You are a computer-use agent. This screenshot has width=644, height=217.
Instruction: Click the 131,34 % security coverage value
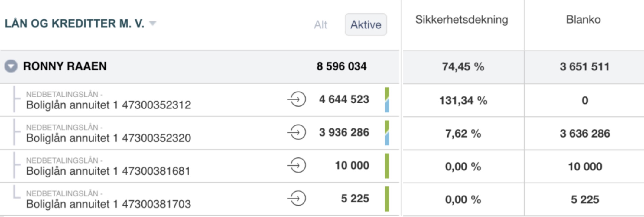(x=463, y=100)
